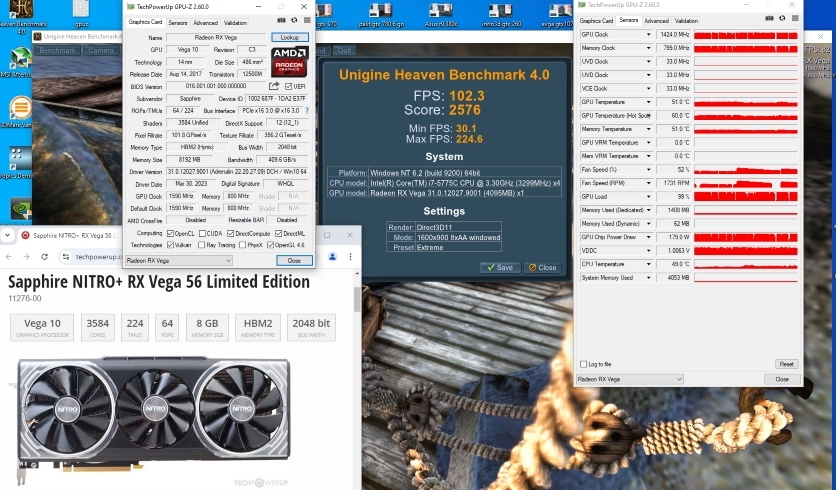Toggle the CUDA checkbox
The height and width of the screenshot is (490, 836).
click(x=202, y=234)
